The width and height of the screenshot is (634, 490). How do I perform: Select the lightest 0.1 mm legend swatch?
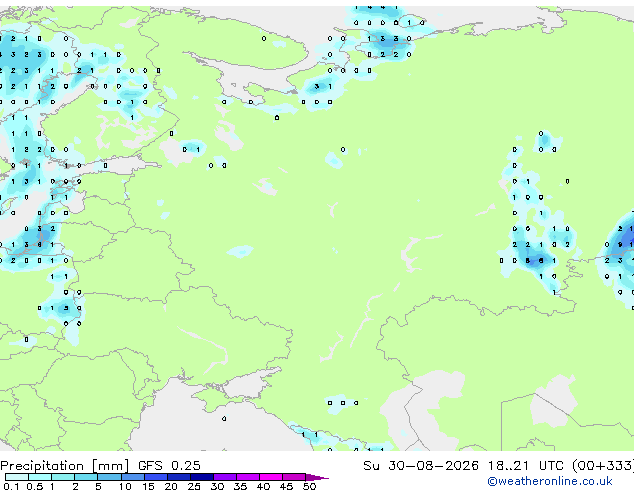(17, 477)
